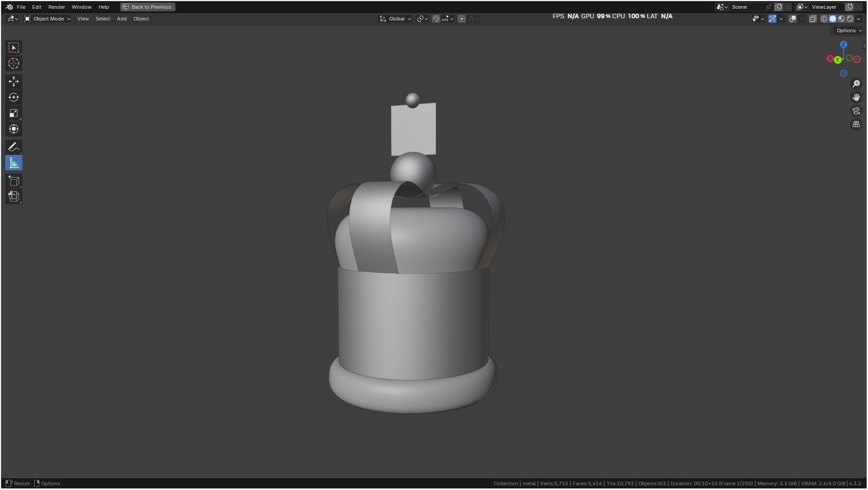Open the File menu
This screenshot has width=868, height=490.
(x=21, y=7)
